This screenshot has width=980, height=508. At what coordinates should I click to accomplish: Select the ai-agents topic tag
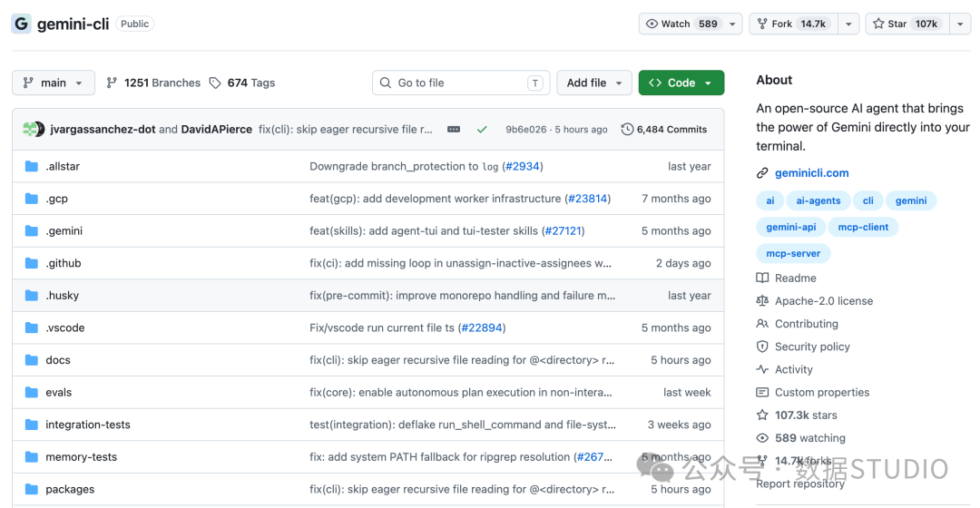click(x=818, y=200)
